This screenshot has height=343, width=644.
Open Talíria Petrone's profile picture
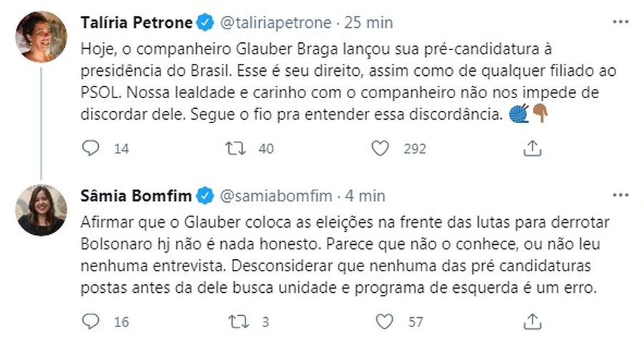40,36
